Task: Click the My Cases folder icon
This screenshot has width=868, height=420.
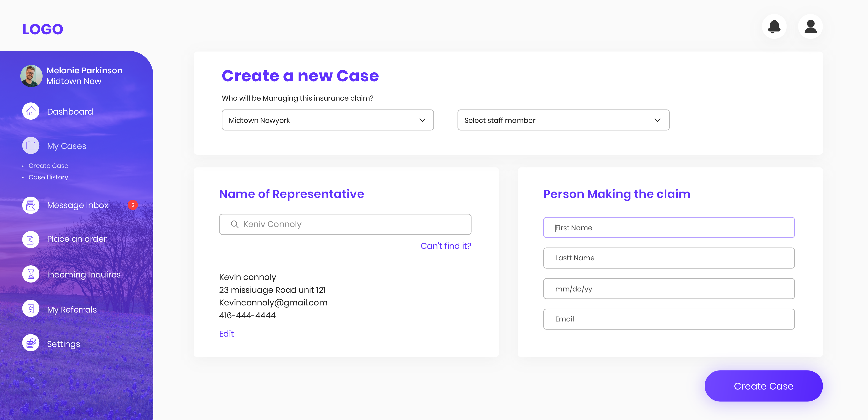Action: pyautogui.click(x=31, y=145)
